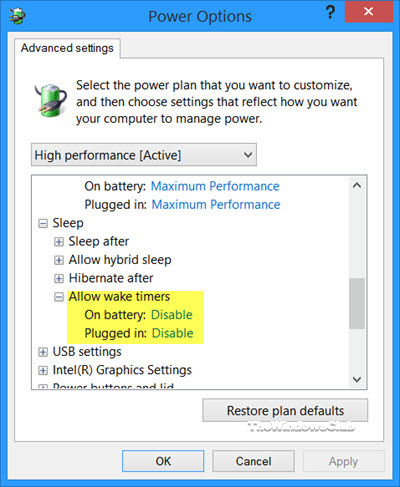The height and width of the screenshot is (487, 400).
Task: Open the High performance power plan dropdown
Action: (x=144, y=155)
